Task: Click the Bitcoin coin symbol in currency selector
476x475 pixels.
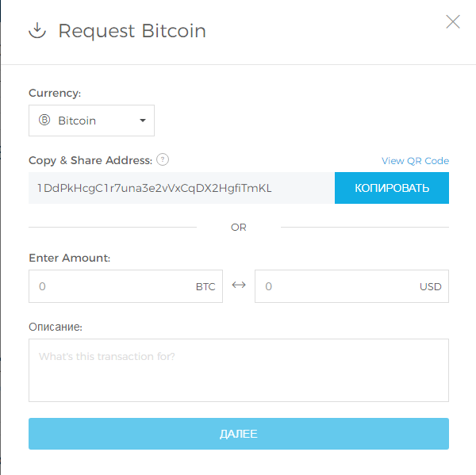Action: (44, 121)
